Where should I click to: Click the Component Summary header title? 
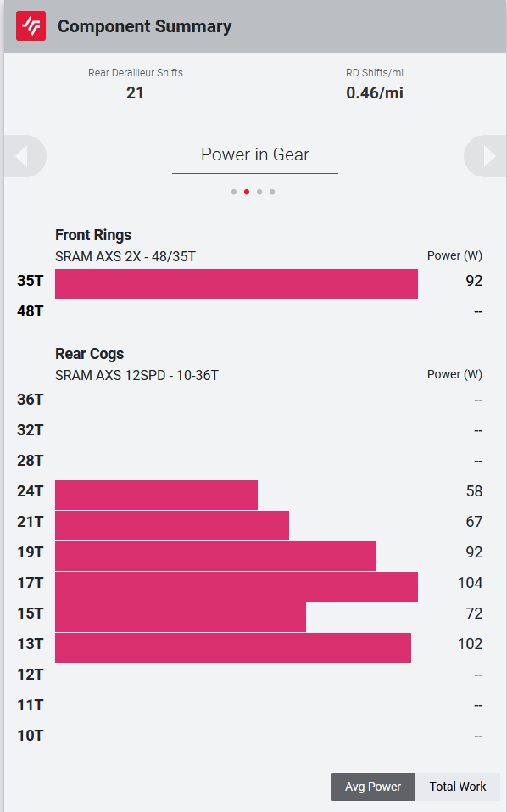pyautogui.click(x=144, y=26)
